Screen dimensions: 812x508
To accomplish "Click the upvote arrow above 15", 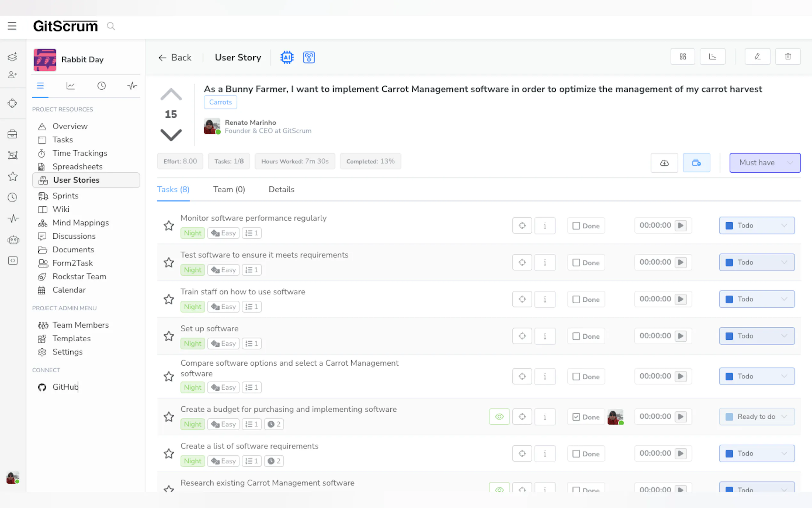I will [x=171, y=95].
